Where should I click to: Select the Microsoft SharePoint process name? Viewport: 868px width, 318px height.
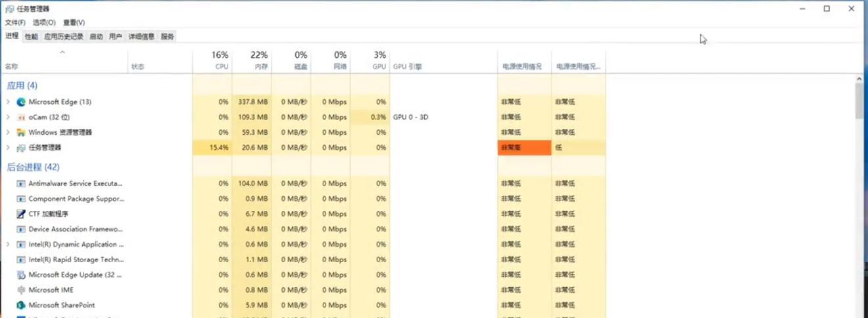(62, 305)
